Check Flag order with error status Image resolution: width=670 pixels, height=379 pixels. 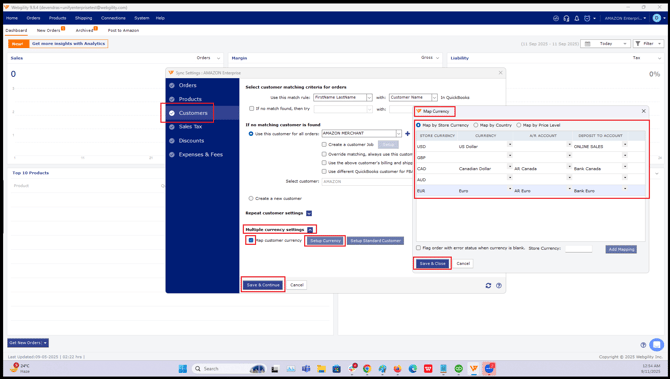click(418, 248)
